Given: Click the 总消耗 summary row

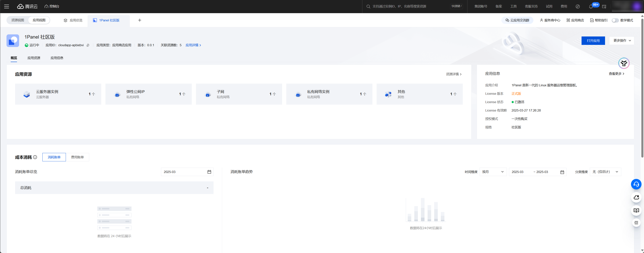Looking at the screenshot, I should [x=114, y=188].
